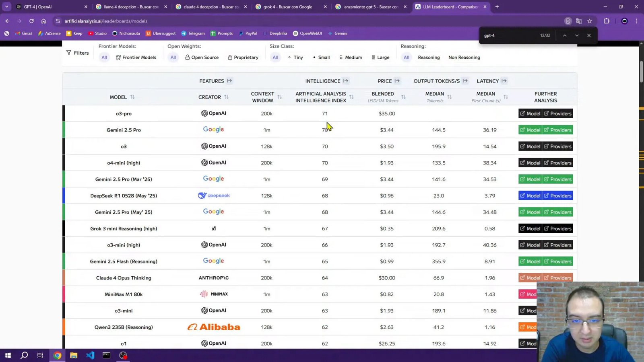Open Windows search from the taskbar

pos(24,355)
